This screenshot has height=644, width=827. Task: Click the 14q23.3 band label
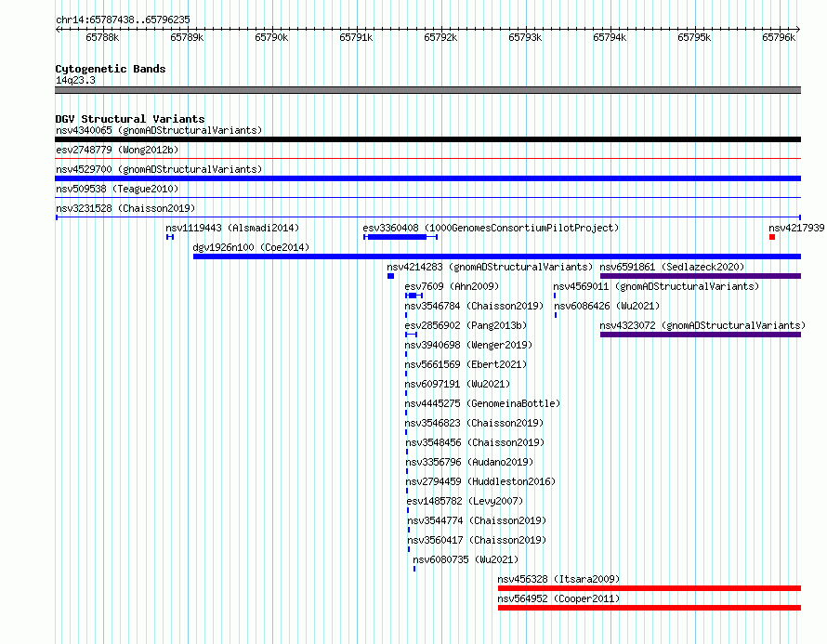click(75, 80)
